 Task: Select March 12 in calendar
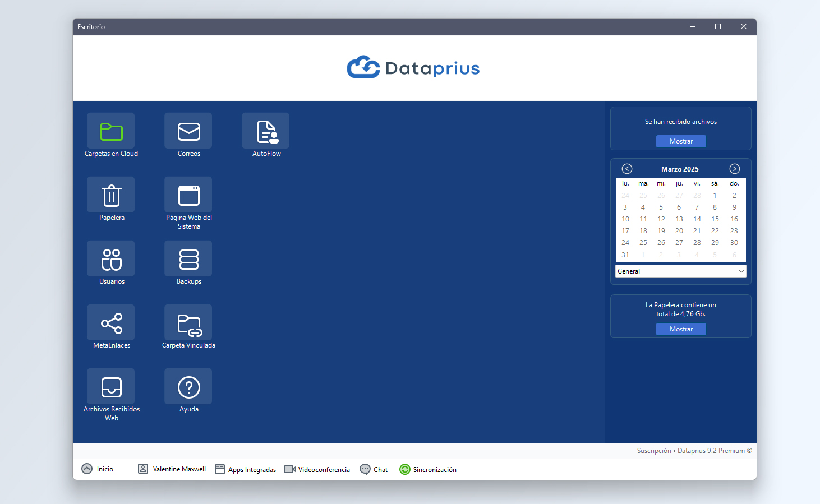click(x=661, y=219)
